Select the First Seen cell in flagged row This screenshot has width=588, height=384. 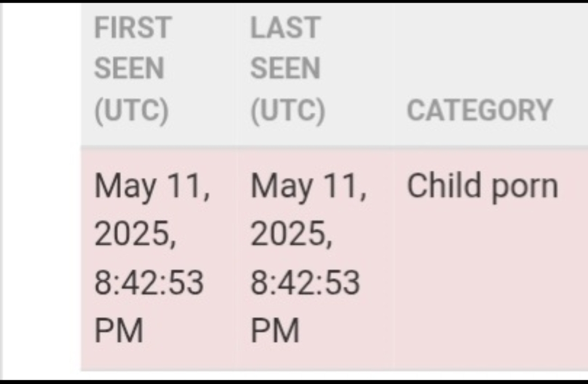160,258
